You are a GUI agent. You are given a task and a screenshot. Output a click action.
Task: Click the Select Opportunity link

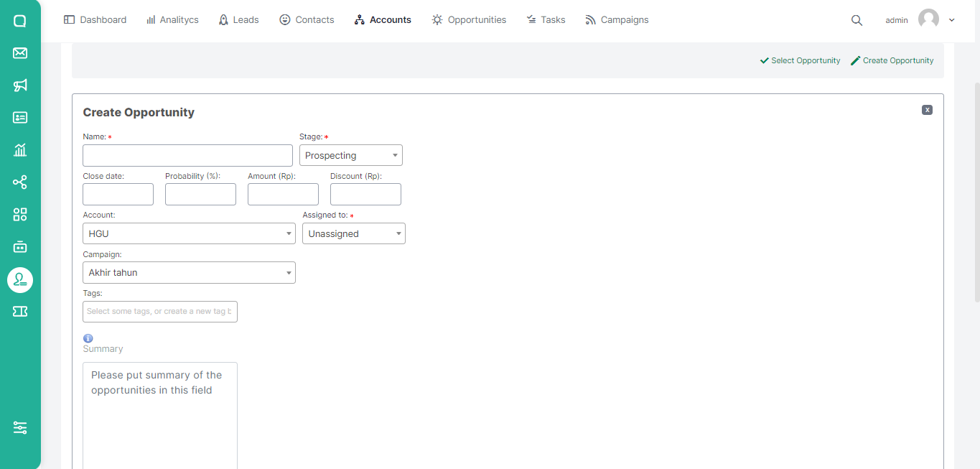[x=800, y=60]
